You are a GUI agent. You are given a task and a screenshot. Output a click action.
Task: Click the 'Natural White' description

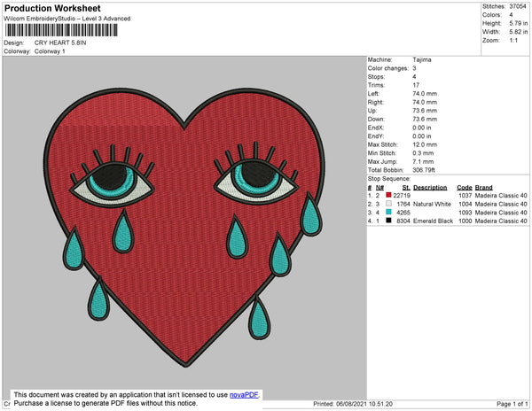click(x=432, y=204)
